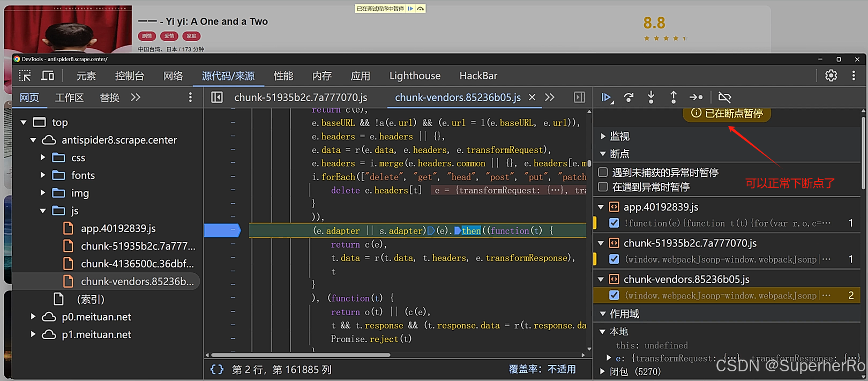
Task: Expand the fonts folder
Action: click(43, 175)
